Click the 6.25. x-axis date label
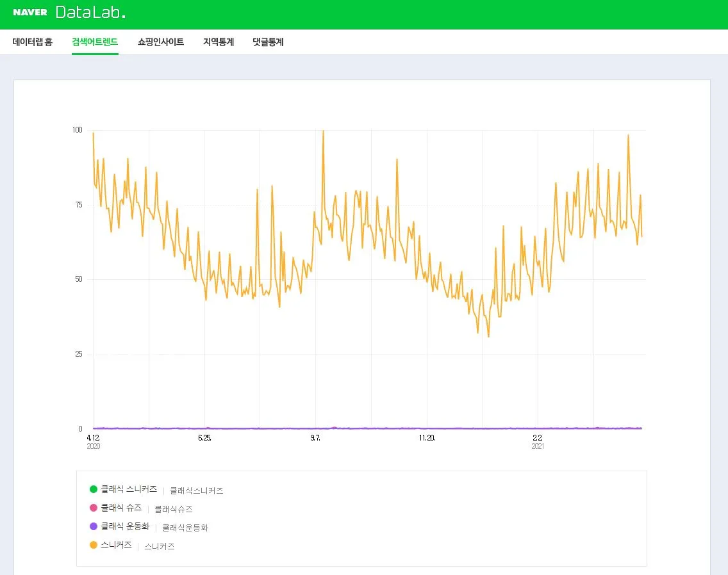 tap(204, 437)
